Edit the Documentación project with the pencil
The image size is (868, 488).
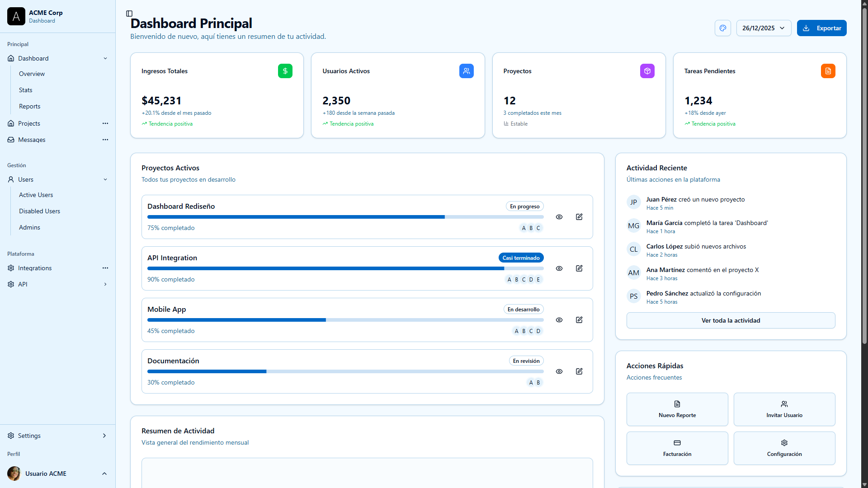579,371
